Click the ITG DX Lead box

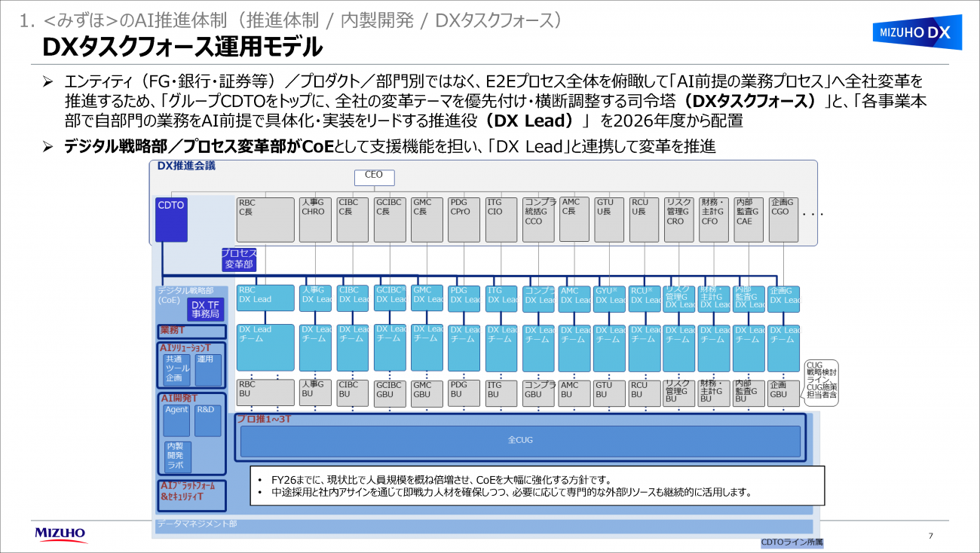[501, 298]
